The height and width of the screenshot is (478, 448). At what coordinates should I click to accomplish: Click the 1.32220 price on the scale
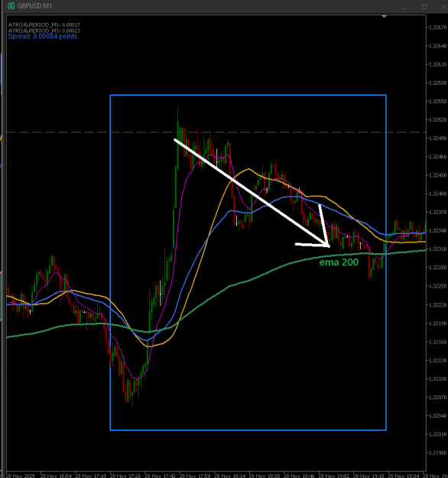(437, 305)
